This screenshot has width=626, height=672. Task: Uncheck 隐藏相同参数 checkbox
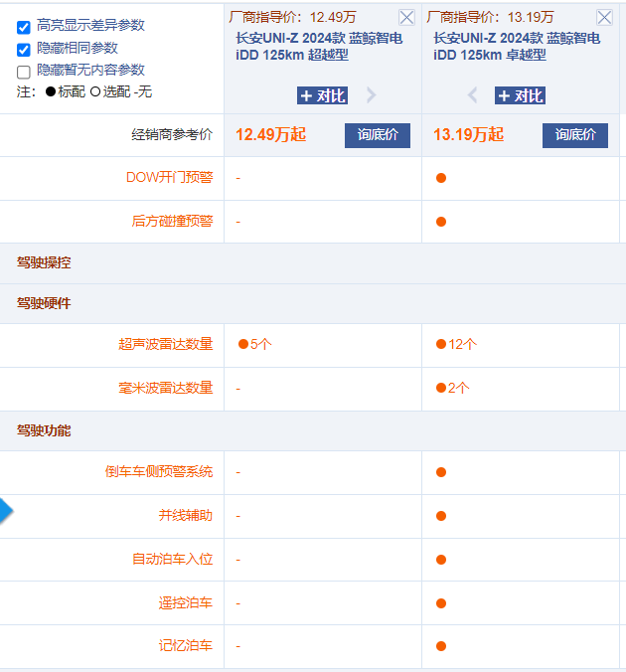pyautogui.click(x=24, y=50)
